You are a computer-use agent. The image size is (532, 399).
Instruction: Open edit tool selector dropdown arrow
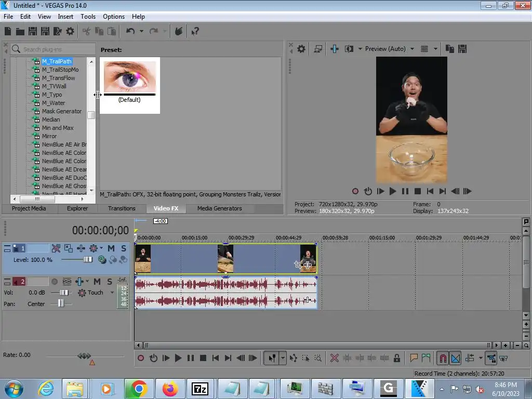click(x=283, y=358)
